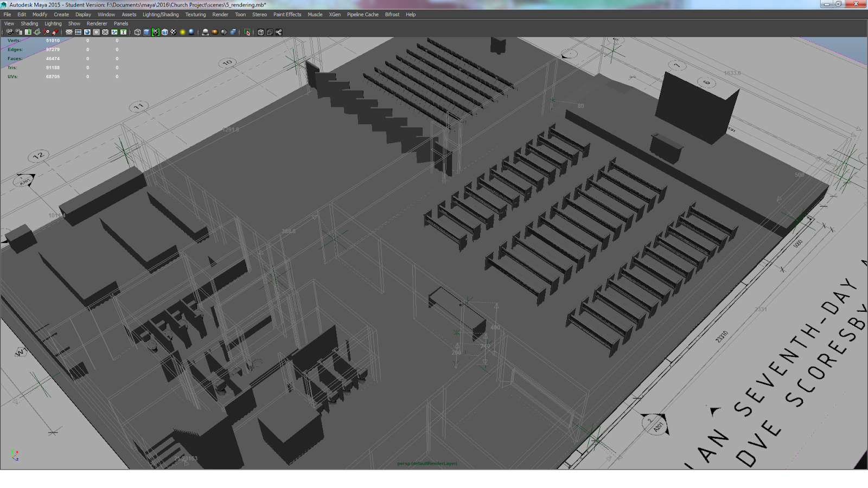Open the panel Panels menu
This screenshot has height=488, width=868.
click(121, 24)
